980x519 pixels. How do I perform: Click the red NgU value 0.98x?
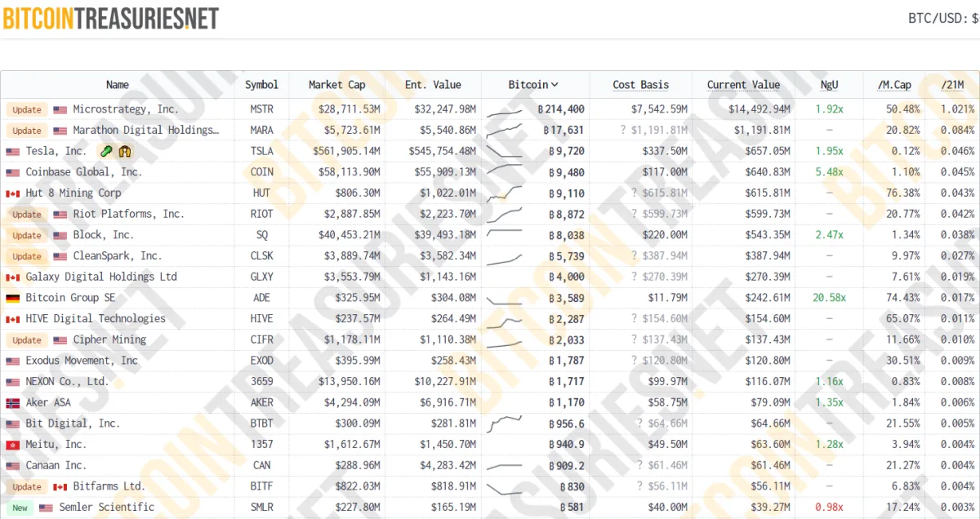(x=831, y=508)
